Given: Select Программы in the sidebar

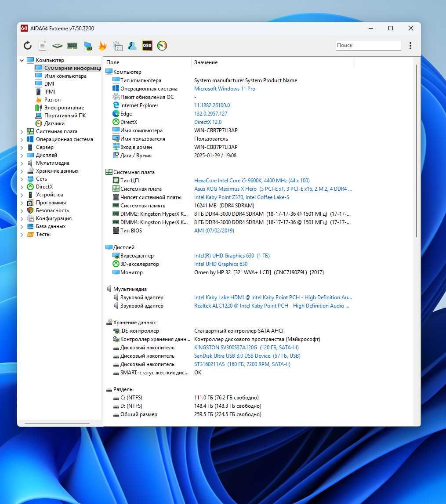Looking at the screenshot, I should point(47,203).
